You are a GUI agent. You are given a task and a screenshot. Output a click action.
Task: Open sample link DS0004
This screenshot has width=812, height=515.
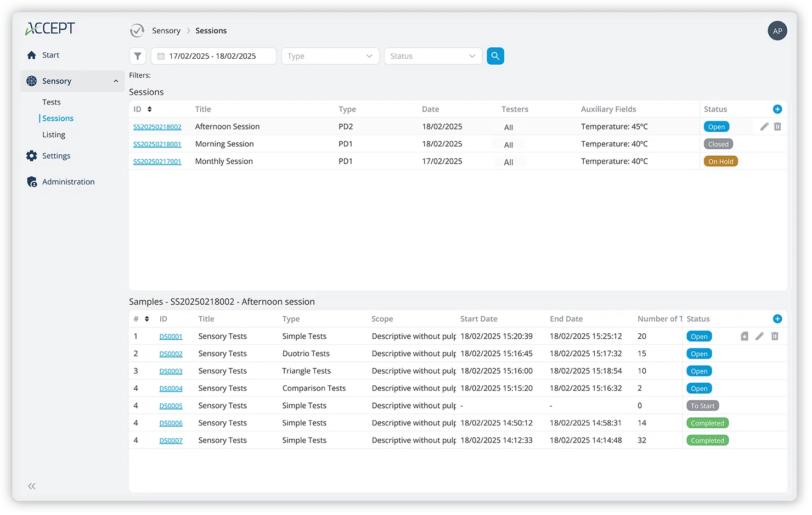[x=171, y=389]
